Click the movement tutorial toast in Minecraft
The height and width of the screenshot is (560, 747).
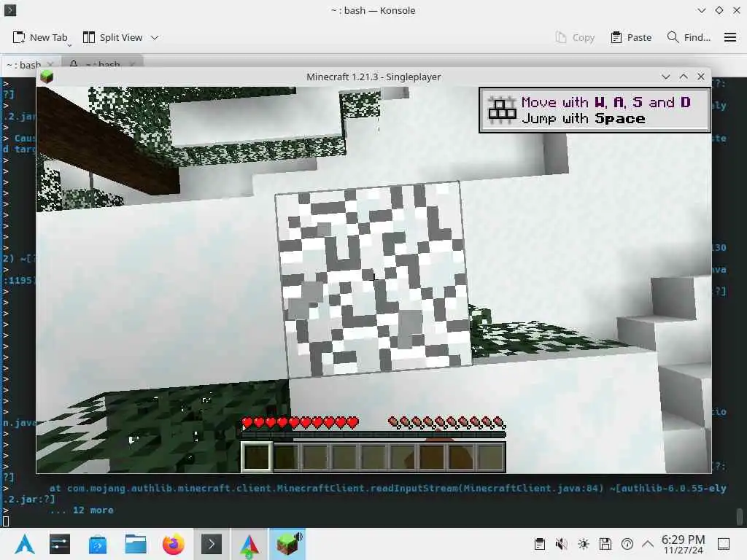click(595, 110)
